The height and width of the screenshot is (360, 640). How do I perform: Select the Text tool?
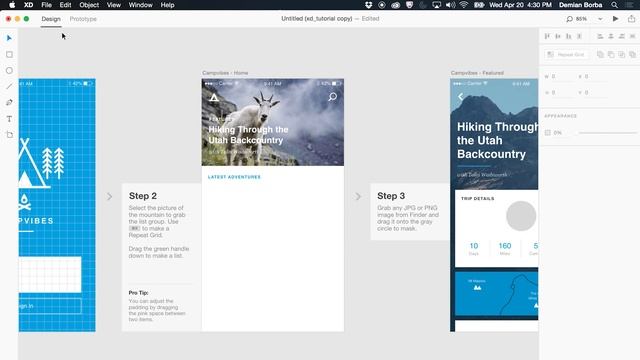pos(9,119)
